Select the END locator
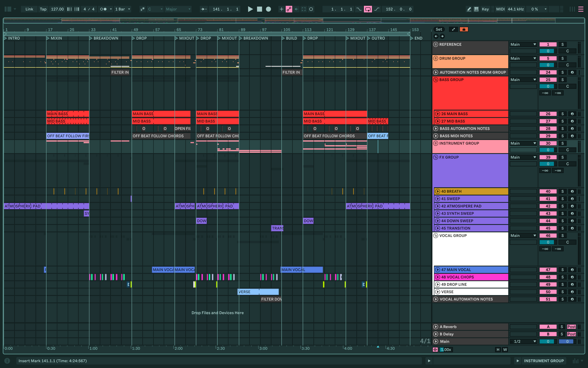The height and width of the screenshot is (368, 588). pos(416,38)
